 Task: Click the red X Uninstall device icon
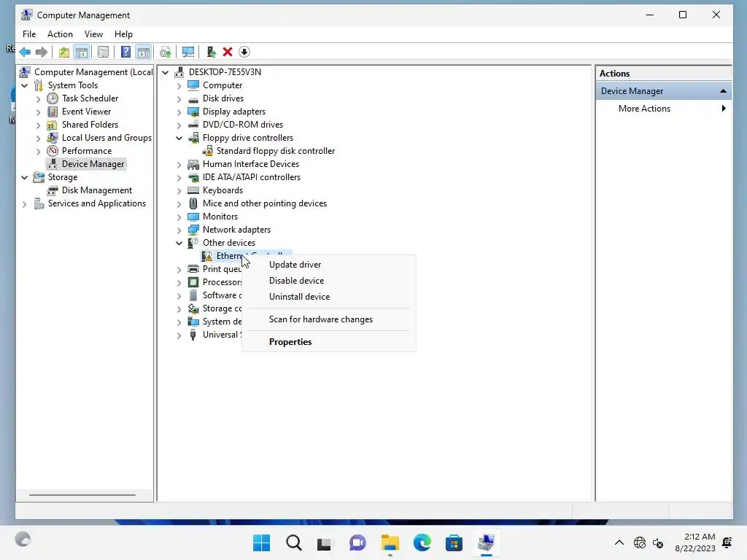tap(228, 52)
